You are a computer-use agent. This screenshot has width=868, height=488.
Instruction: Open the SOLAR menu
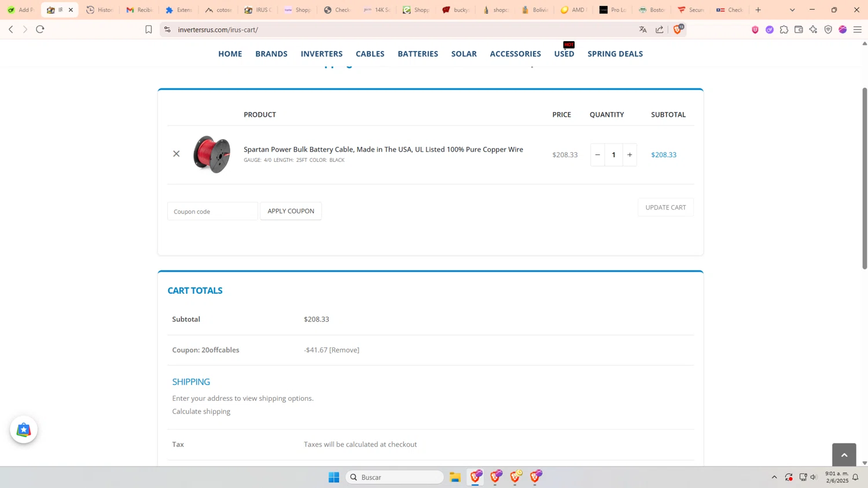point(464,54)
